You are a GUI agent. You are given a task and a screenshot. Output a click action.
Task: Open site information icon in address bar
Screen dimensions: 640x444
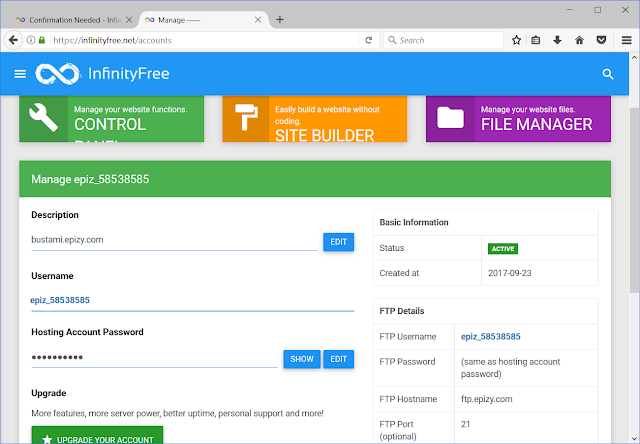(31, 40)
